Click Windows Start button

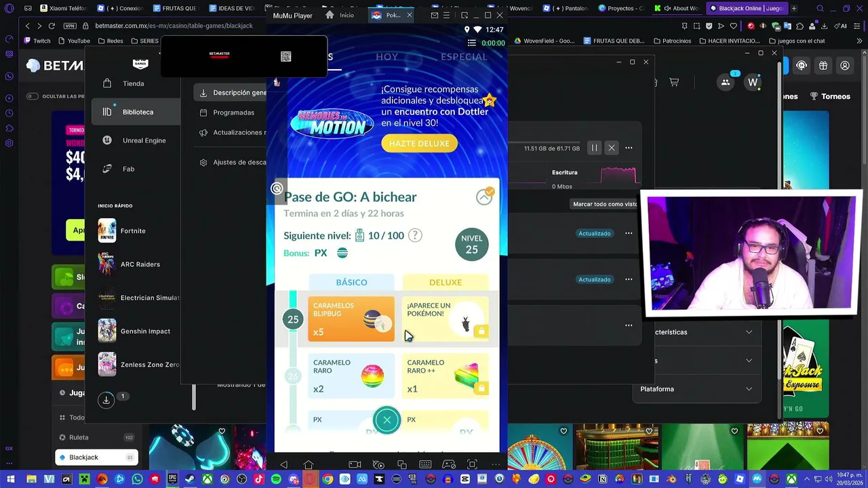tap(10, 479)
